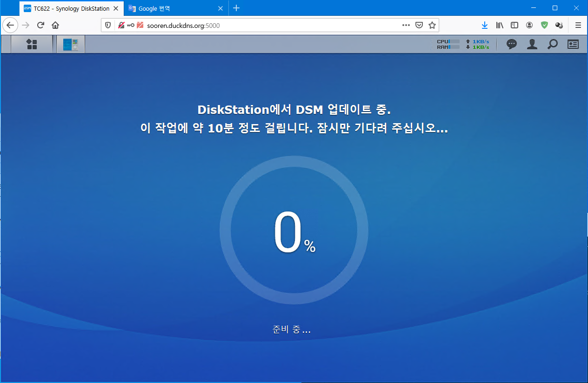The width and height of the screenshot is (588, 383).
Task: Click the 준비 중... status text
Action: pos(291,330)
